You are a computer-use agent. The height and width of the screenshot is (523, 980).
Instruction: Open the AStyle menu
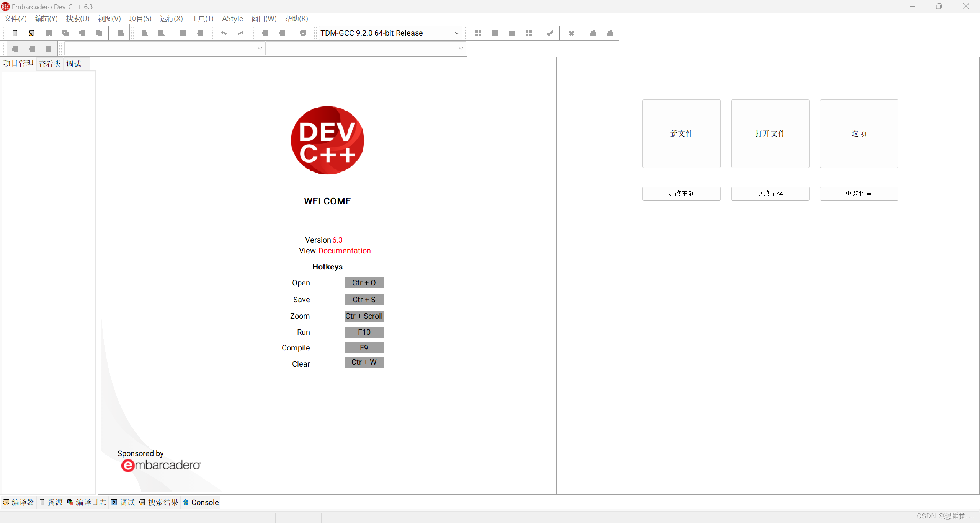click(x=232, y=18)
